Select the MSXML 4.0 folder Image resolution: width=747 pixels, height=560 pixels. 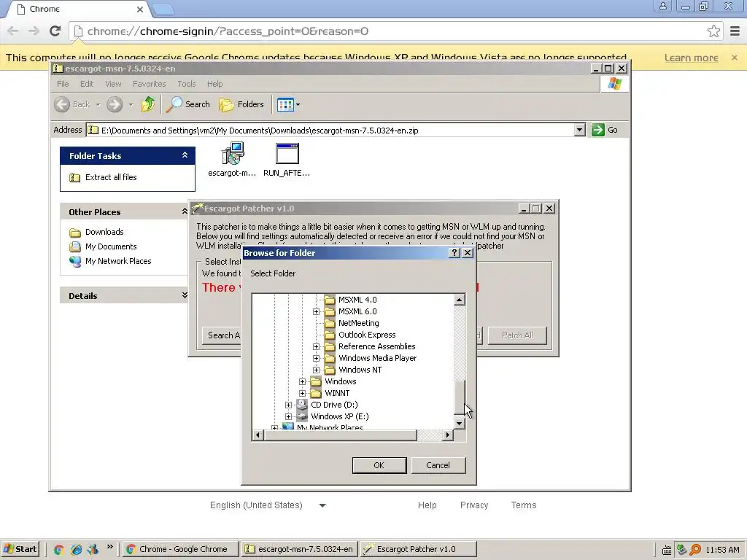(357, 300)
